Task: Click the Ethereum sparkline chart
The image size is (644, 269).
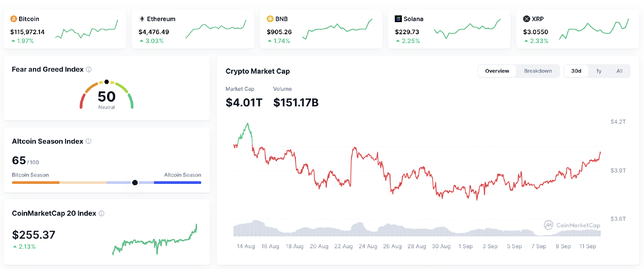Action: tap(216, 29)
